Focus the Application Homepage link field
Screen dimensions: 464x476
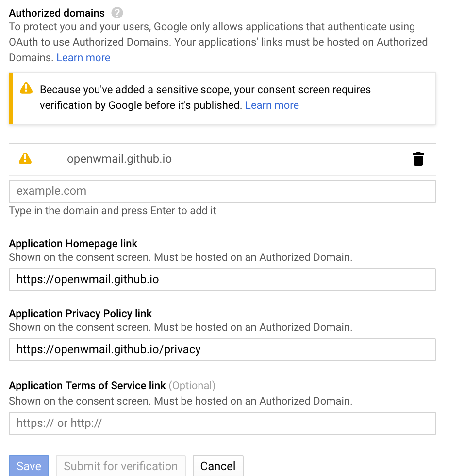click(x=222, y=280)
